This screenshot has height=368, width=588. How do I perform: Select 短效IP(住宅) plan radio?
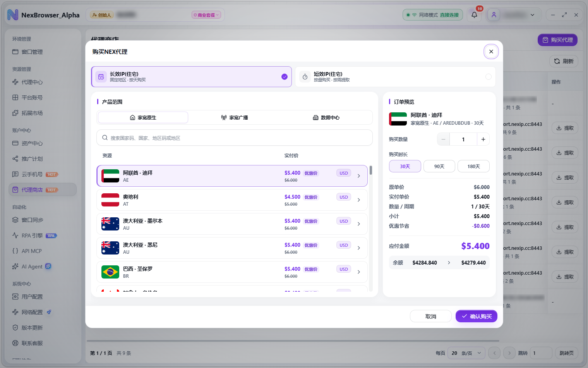[x=489, y=77]
